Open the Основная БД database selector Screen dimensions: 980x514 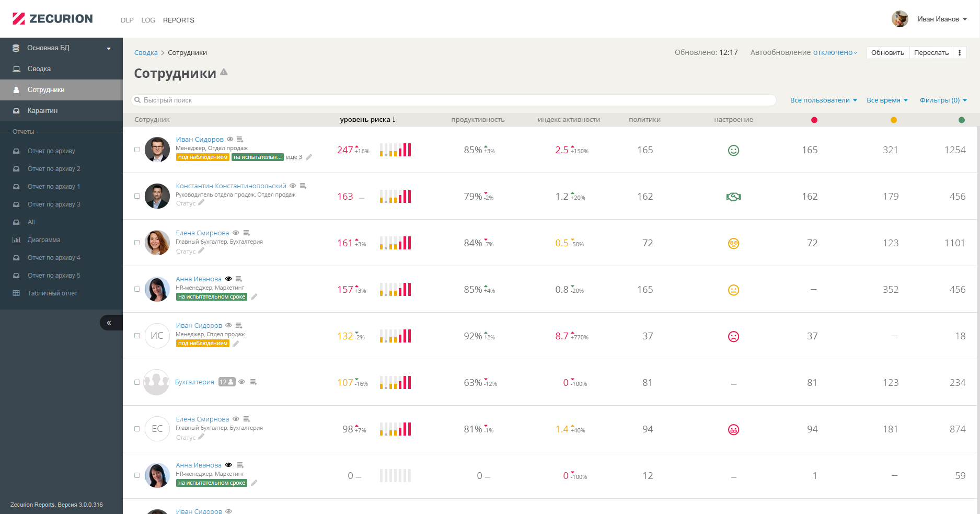tap(62, 48)
